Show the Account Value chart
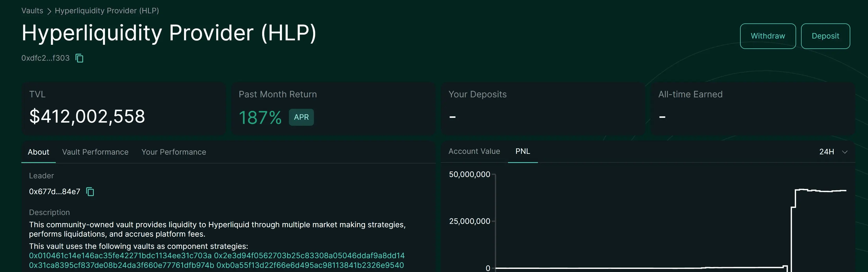This screenshot has height=272, width=868. click(474, 151)
